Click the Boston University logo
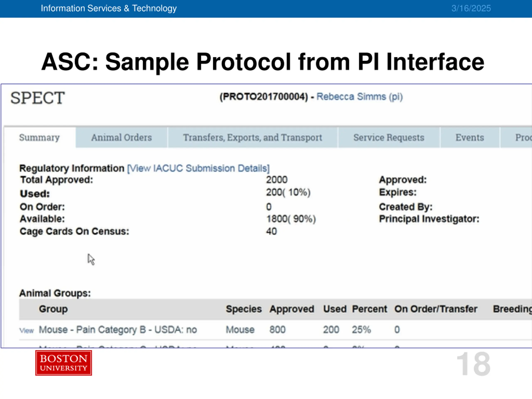 coord(64,363)
